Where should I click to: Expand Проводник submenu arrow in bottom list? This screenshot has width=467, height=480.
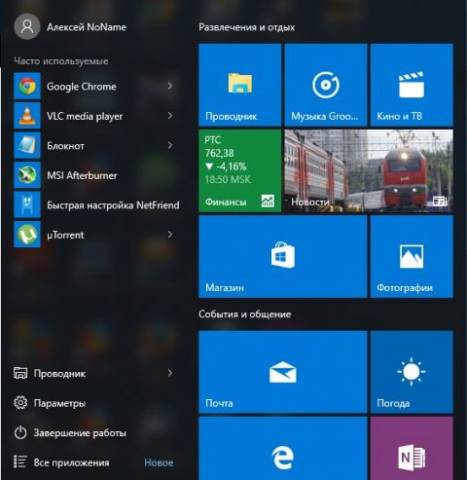[x=170, y=373]
